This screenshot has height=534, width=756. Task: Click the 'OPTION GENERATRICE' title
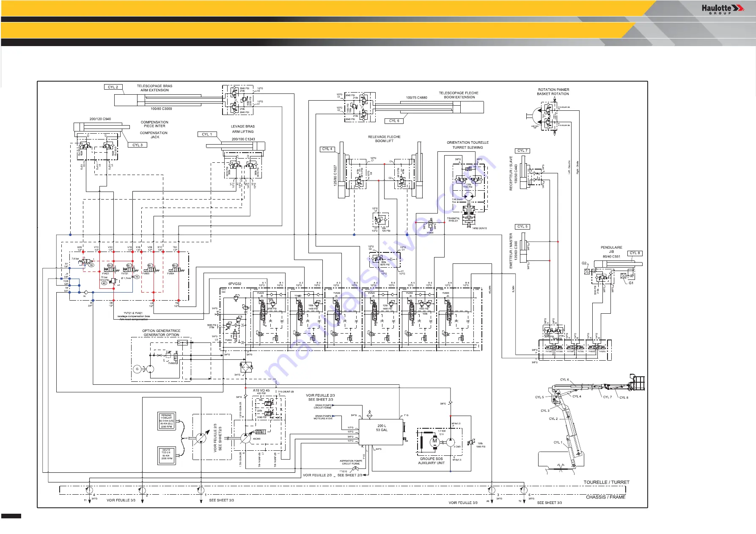(x=161, y=331)
